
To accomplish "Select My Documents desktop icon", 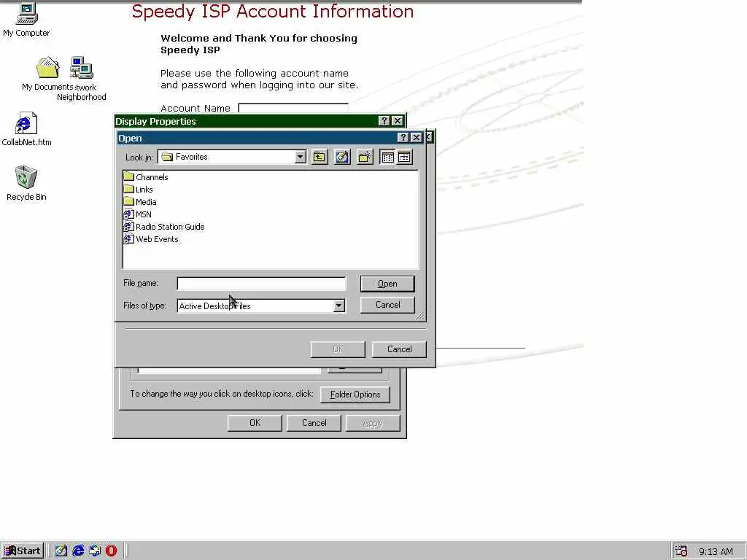I will pos(47,68).
